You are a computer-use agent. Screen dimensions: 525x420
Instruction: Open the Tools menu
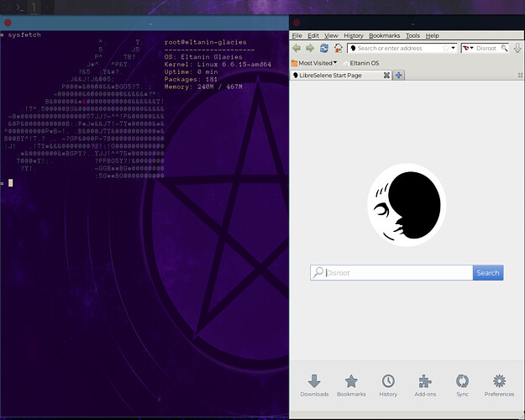[x=412, y=36]
